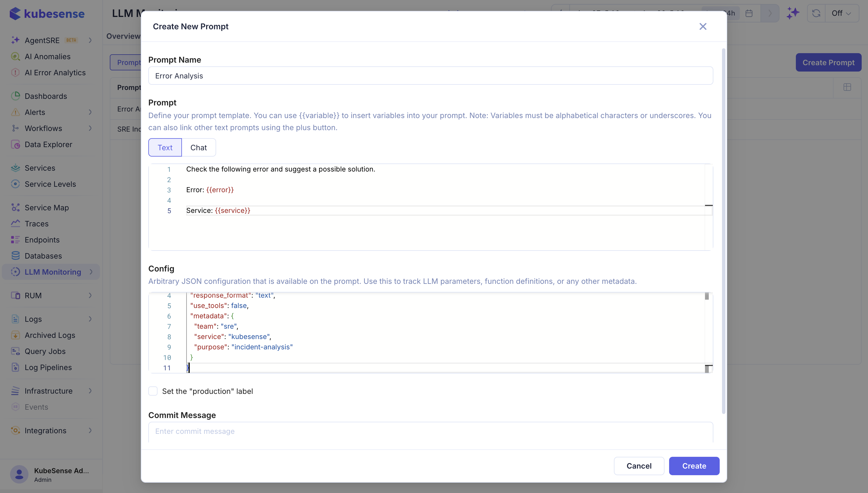Open LLM Monitoring in the sidebar

point(51,272)
